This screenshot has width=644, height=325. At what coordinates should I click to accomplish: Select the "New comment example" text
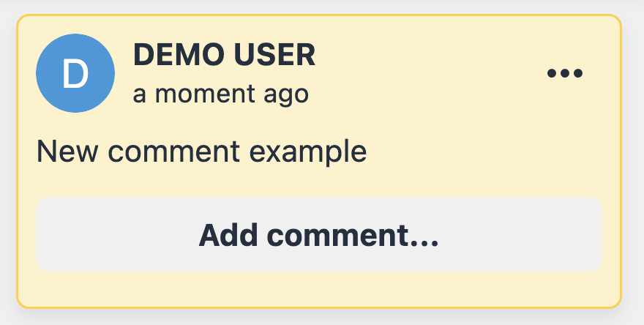(201, 152)
